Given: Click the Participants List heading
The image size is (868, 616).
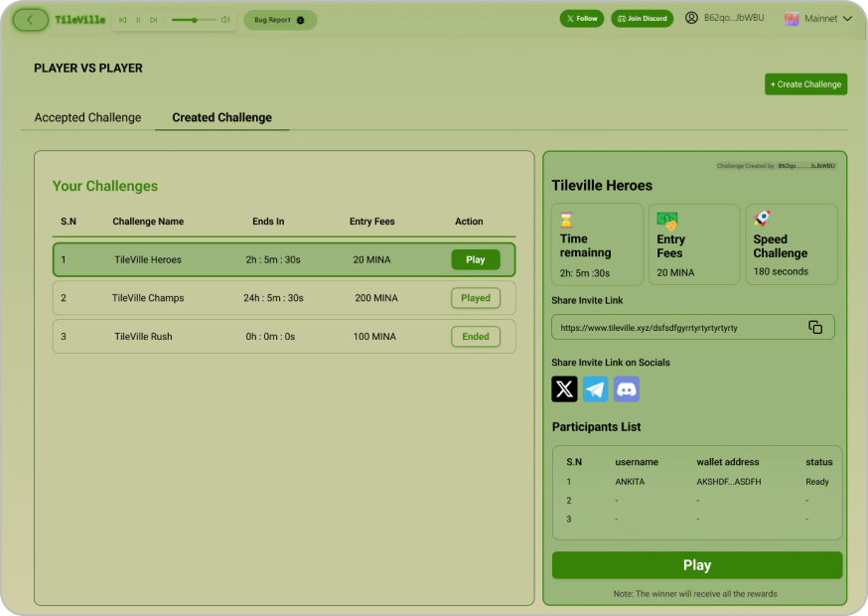Looking at the screenshot, I should tap(596, 427).
